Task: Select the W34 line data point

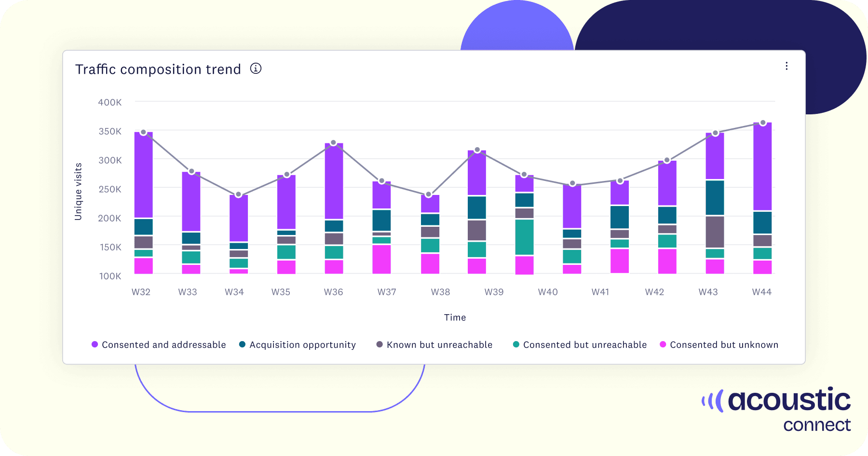Action: point(238,194)
